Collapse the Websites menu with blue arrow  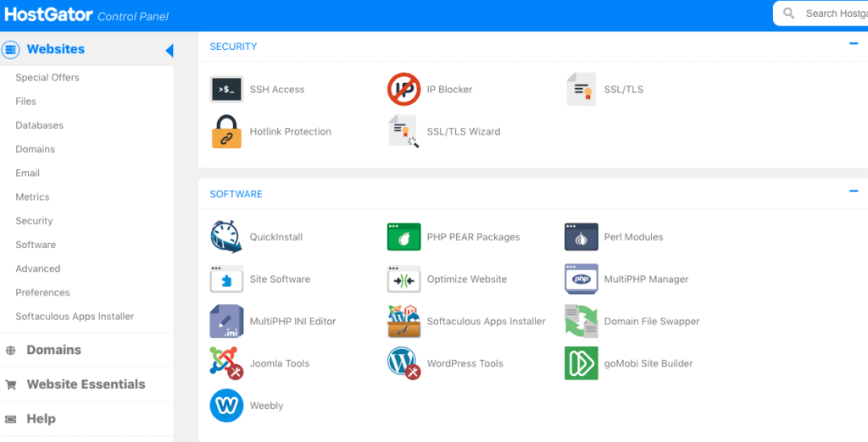coord(170,50)
